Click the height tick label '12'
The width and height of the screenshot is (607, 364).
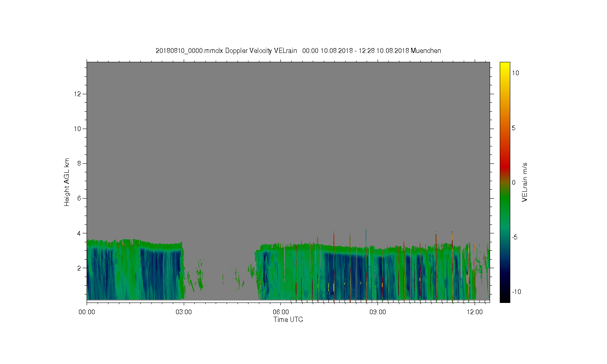pos(78,94)
